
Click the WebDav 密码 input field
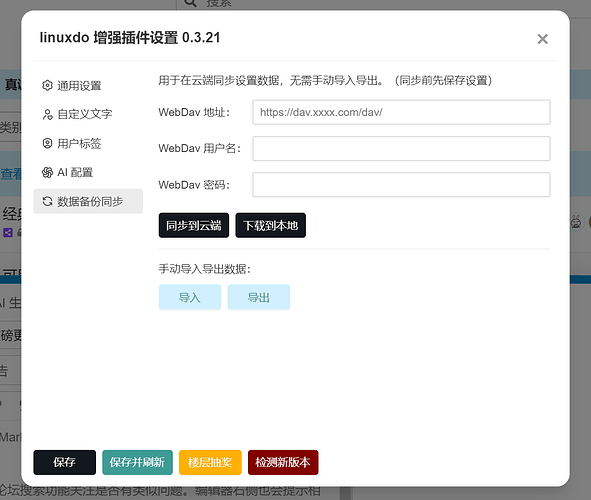pos(401,185)
